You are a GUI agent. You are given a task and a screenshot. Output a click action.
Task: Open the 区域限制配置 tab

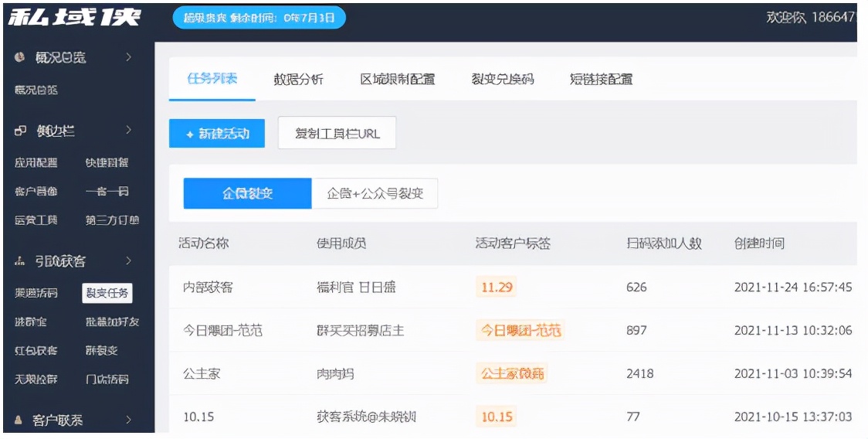click(398, 80)
